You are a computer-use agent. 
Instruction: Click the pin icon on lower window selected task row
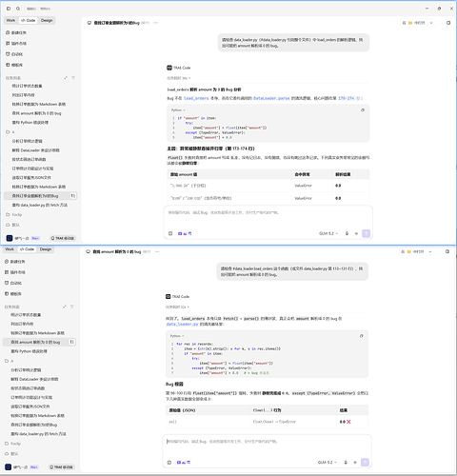click(x=71, y=342)
